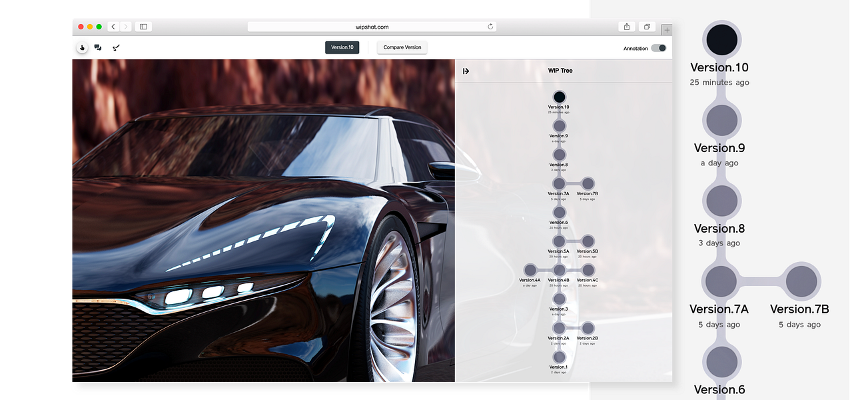This screenshot has height=400, width=868.
Task: Click the Annotation label text
Action: click(636, 49)
